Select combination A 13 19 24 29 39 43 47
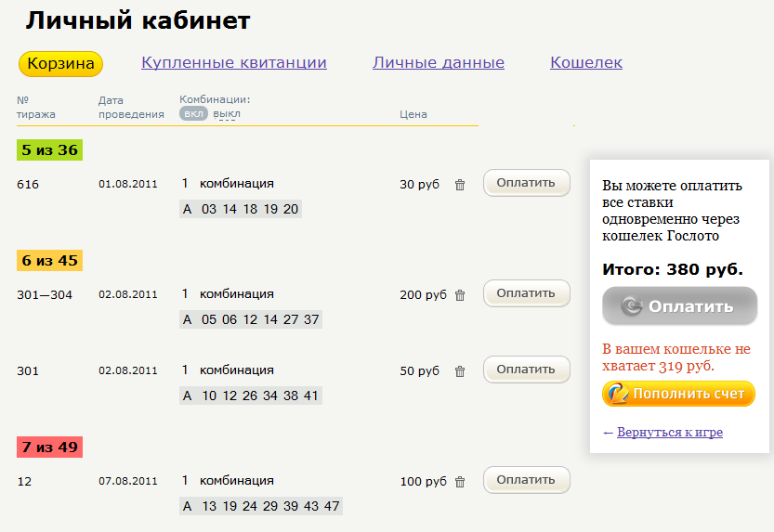The image size is (774, 532). coord(261,506)
